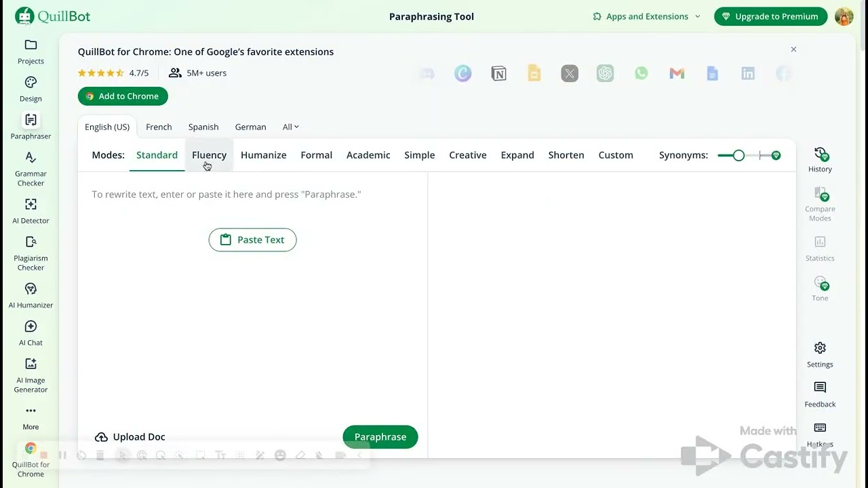Choose the Formal mode
The width and height of the screenshot is (868, 488).
[317, 155]
